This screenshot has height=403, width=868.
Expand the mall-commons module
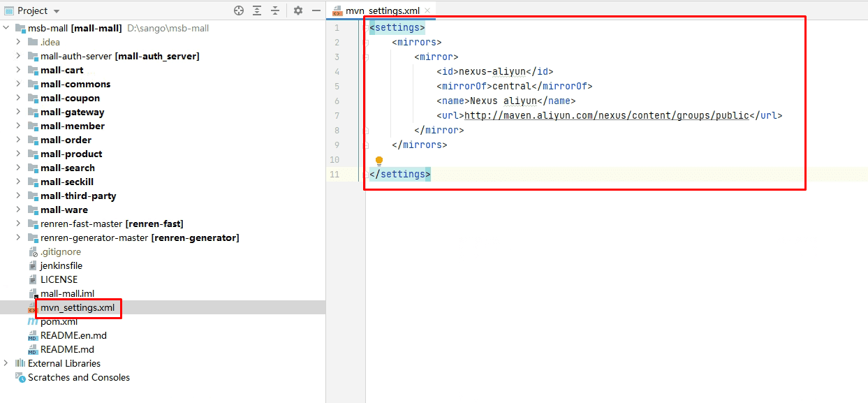pyautogui.click(x=19, y=84)
